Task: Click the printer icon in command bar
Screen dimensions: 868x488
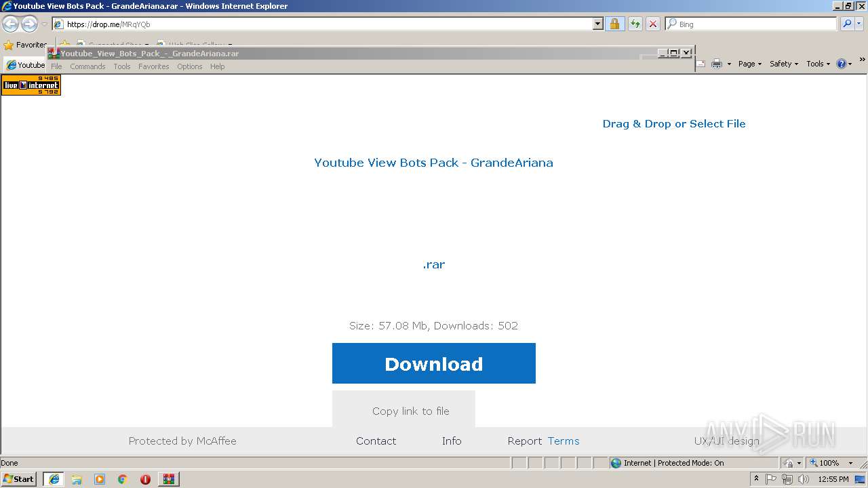Action: [x=716, y=64]
